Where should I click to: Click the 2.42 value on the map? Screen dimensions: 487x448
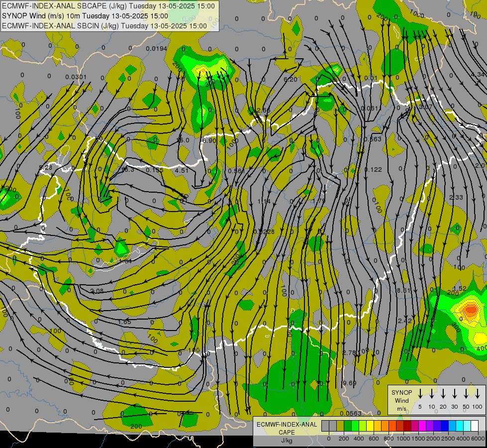[405, 321]
